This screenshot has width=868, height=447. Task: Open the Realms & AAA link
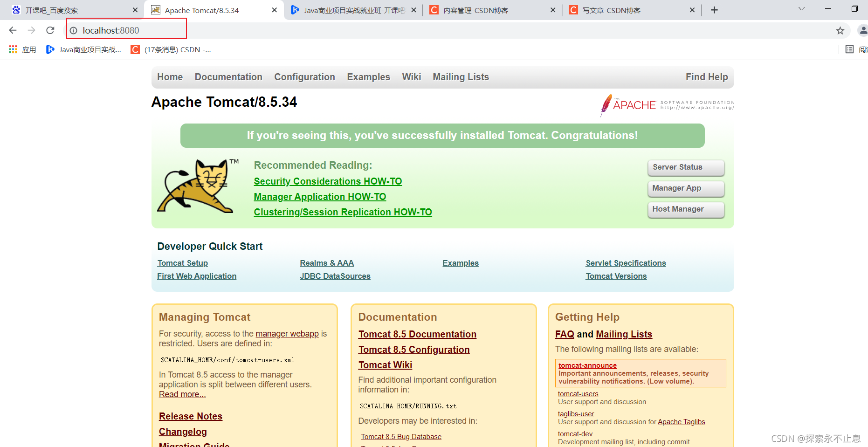[327, 263]
